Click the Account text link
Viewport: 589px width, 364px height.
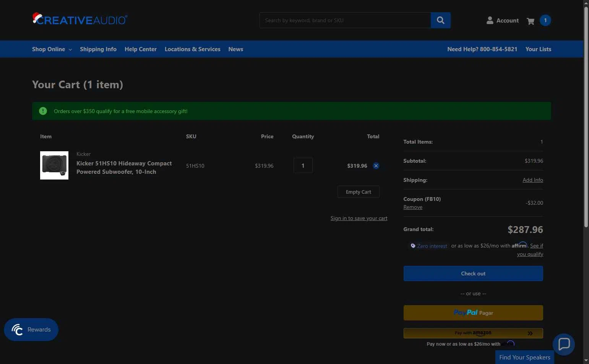click(x=507, y=21)
